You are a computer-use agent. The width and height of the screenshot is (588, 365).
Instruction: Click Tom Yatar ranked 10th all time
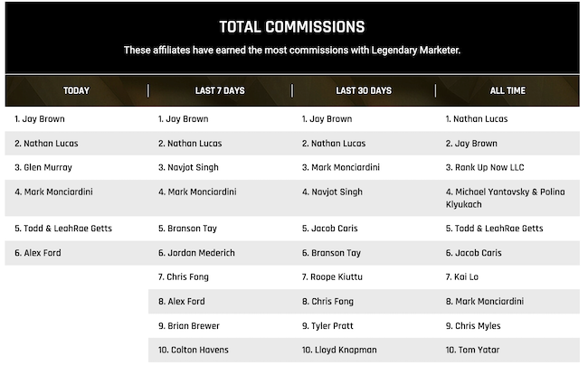[x=472, y=350]
